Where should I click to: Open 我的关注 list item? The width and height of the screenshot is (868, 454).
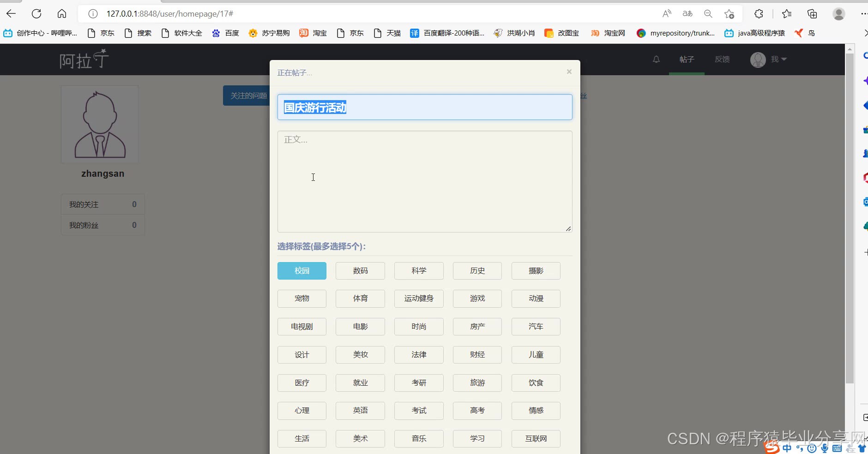click(103, 204)
